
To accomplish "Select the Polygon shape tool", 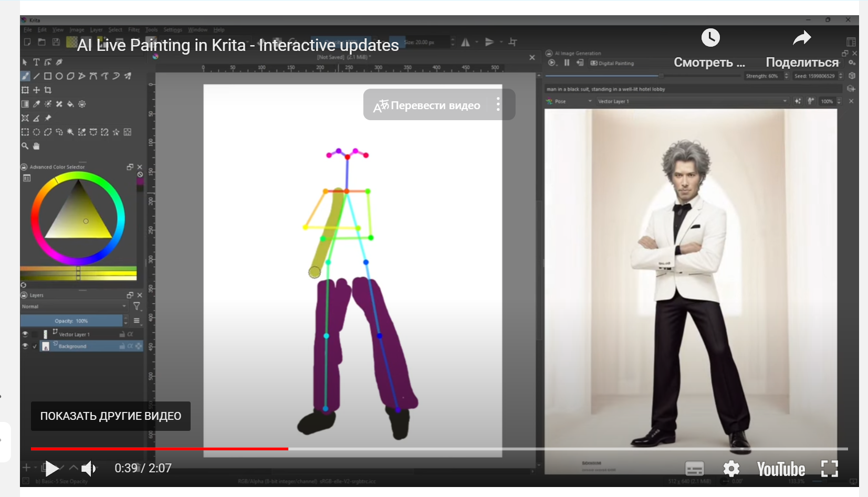I will click(70, 76).
